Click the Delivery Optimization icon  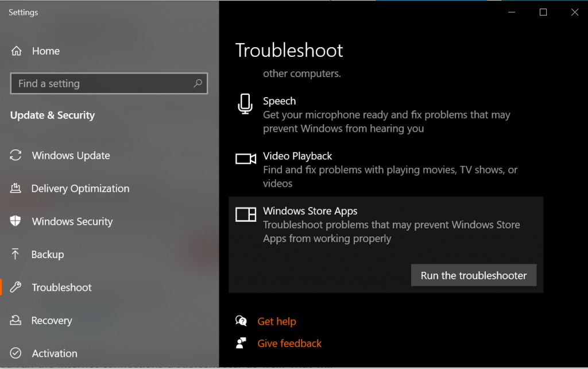click(16, 188)
